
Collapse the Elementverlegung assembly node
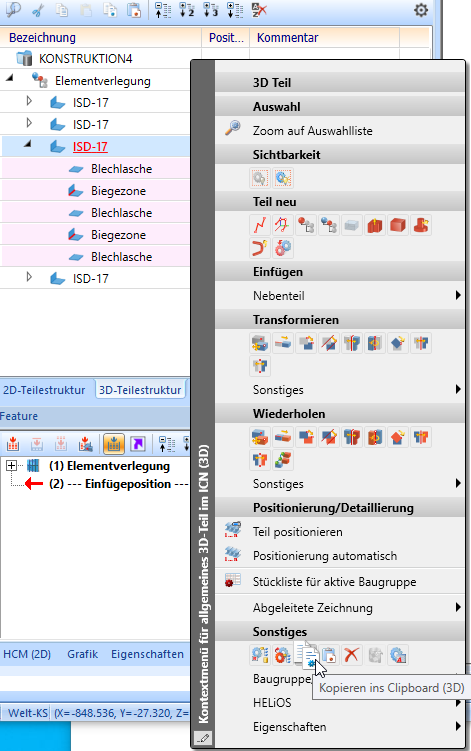(x=9, y=78)
